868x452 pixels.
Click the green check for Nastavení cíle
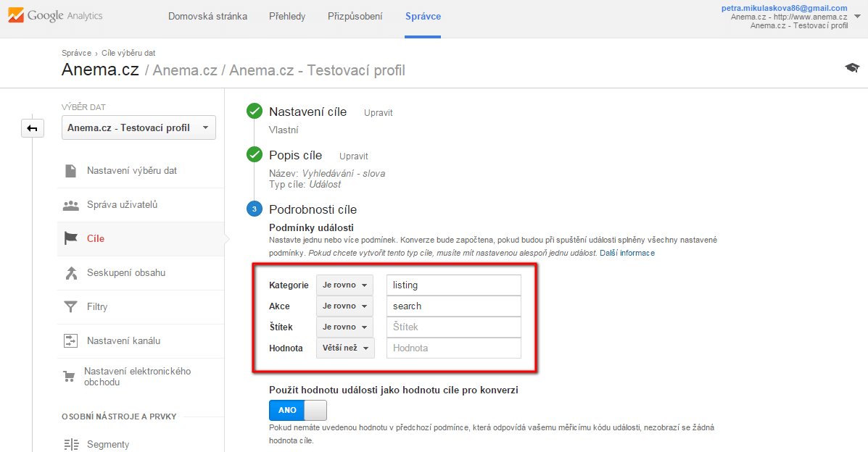pyautogui.click(x=254, y=112)
